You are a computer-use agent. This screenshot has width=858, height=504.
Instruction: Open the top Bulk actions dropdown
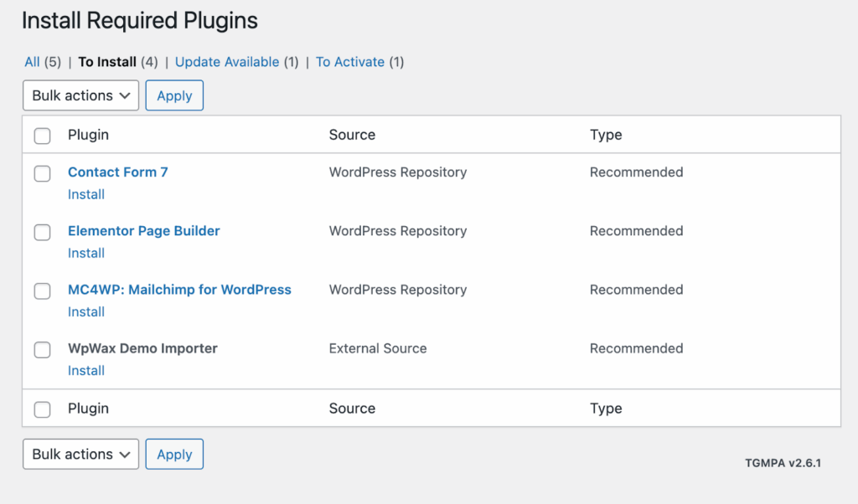(80, 95)
